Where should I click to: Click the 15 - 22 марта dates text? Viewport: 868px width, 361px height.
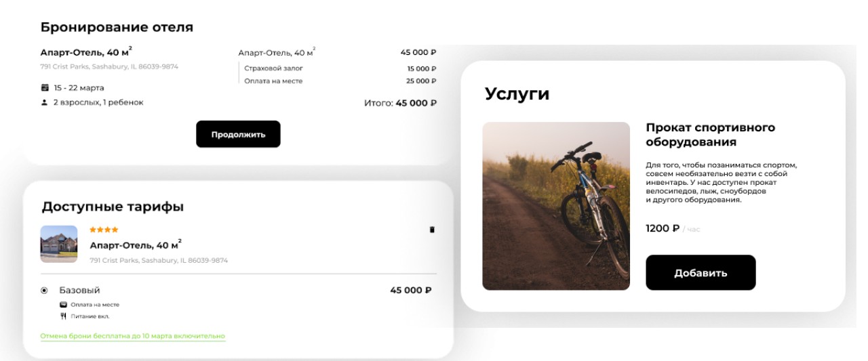pyautogui.click(x=79, y=87)
